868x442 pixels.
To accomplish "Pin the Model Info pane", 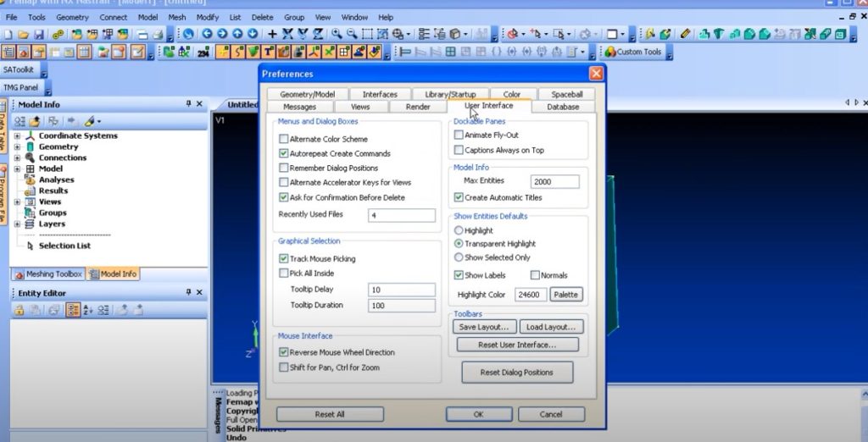I will click(188, 104).
